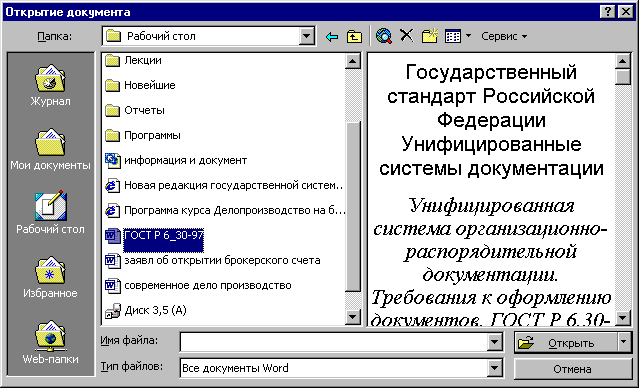This screenshot has height=388, width=639.
Task: Open the views dropdown arrow
Action: tap(469, 36)
